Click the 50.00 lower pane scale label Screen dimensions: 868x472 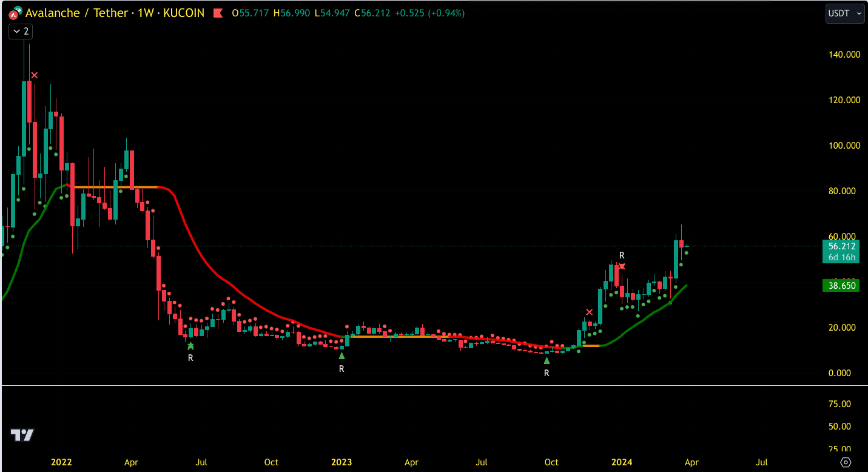pyautogui.click(x=840, y=426)
